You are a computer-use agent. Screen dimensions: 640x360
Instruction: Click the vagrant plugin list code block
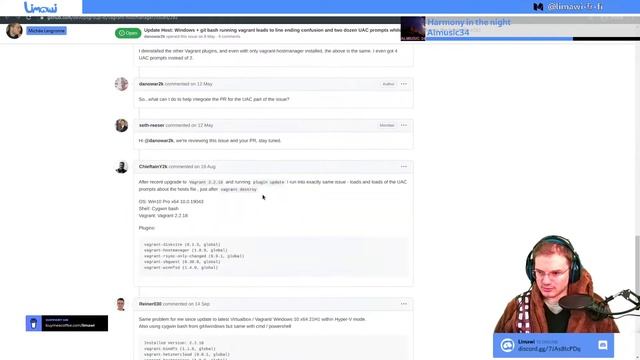pyautogui.click(x=273, y=256)
